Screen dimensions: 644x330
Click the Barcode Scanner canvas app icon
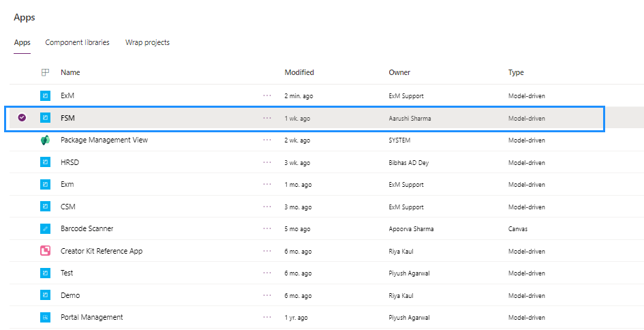tap(45, 228)
